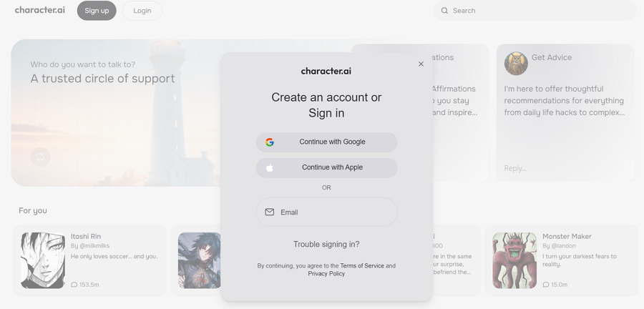Viewport: 644px width, 309px height.
Task: Click 'A trusted circle of support' banner text
Action: coord(102,79)
